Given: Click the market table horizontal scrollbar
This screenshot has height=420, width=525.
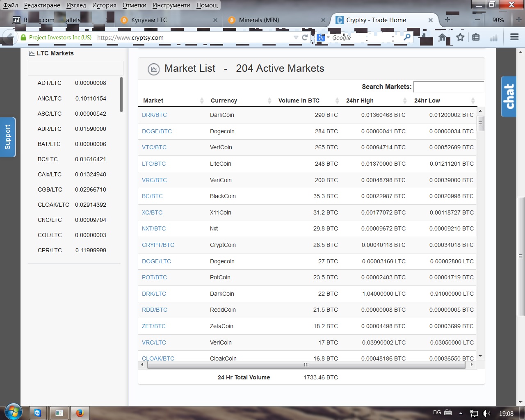Looking at the screenshot, I should pos(306,365).
